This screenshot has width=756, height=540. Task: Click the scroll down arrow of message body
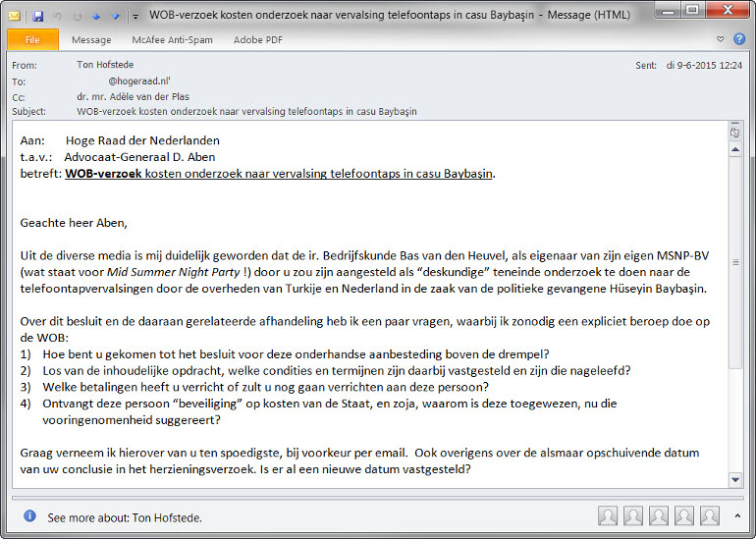(735, 479)
